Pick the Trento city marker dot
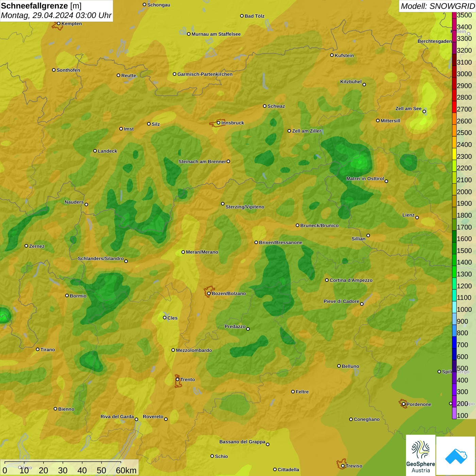Screen dimensions: 476x476 (177, 379)
